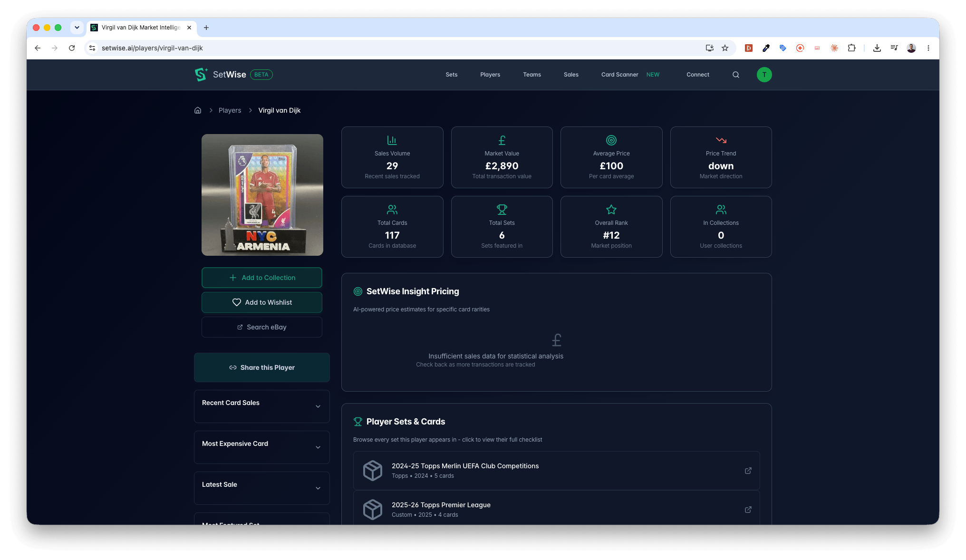Open external link for 2025-26 Topps Premier League
The image size is (966, 560).
(748, 510)
